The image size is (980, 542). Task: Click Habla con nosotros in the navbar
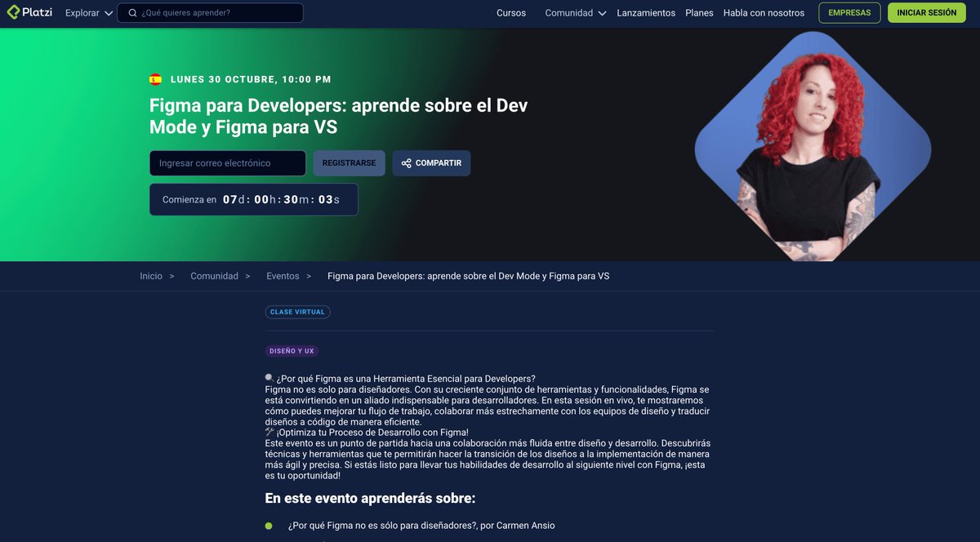(x=764, y=12)
